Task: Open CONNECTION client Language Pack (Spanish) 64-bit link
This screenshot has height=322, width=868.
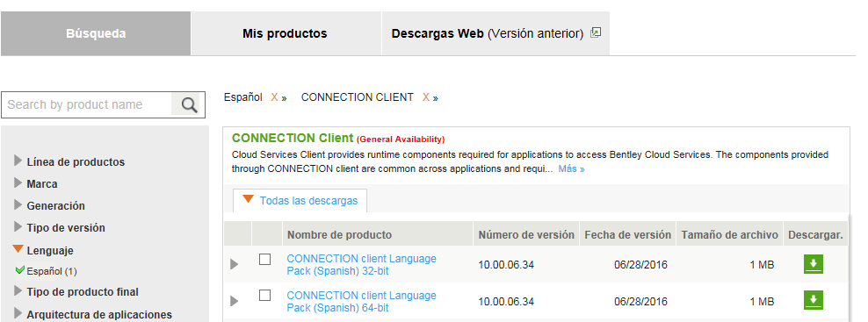Action: 361,301
